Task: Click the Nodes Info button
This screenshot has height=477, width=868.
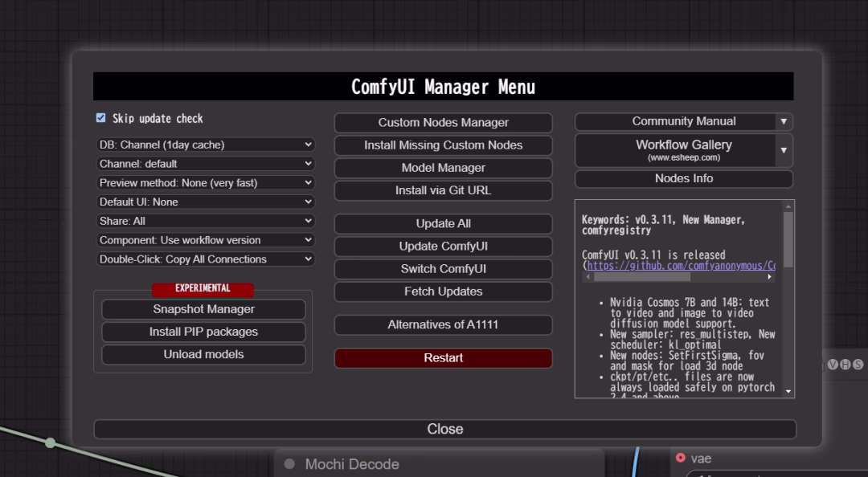Action: pyautogui.click(x=684, y=179)
